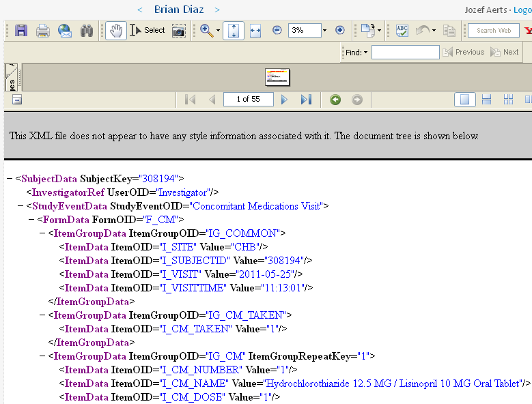532x404 pixels.
Task: Enable Single Page layout view
Action: [465, 100]
